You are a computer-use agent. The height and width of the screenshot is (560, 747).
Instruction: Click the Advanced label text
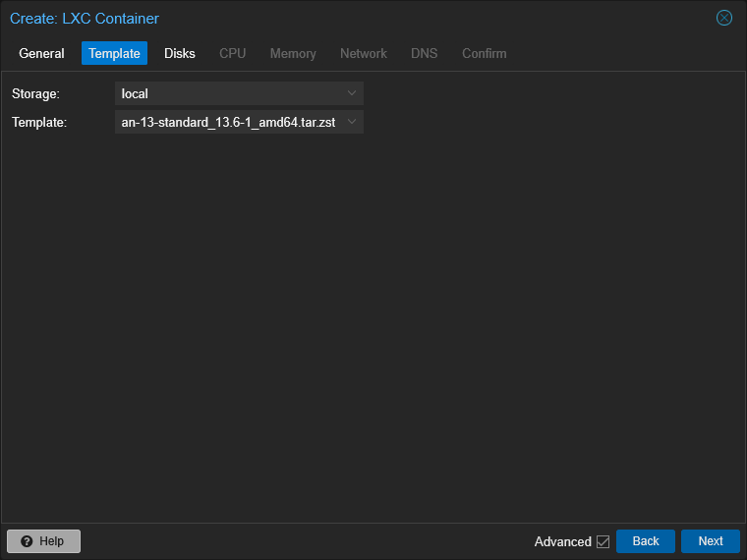[562, 542]
